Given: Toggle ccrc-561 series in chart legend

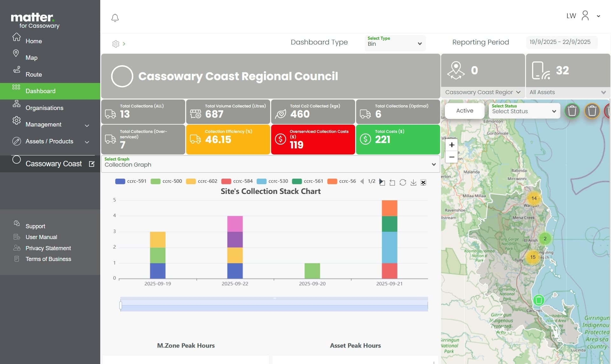Looking at the screenshot, I should pos(308,181).
